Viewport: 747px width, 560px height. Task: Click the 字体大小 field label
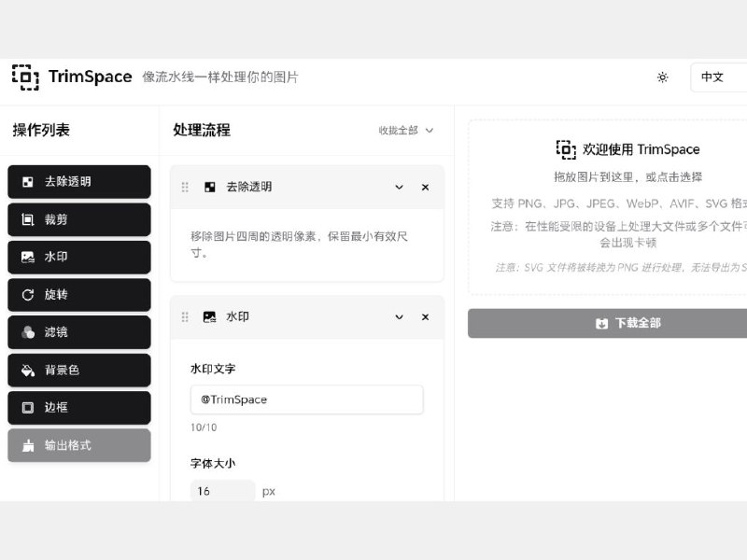(213, 463)
